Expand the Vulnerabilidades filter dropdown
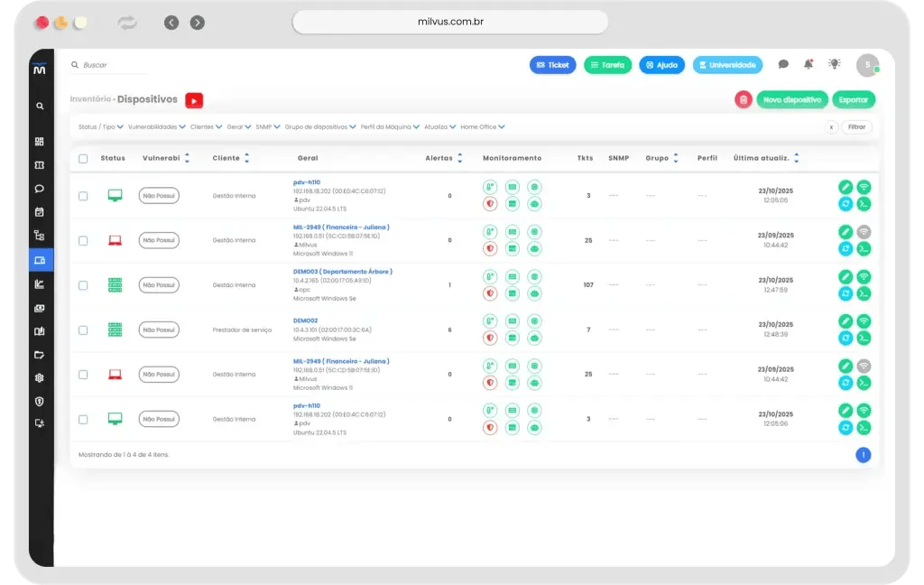This screenshot has height=585, width=924. point(157,126)
